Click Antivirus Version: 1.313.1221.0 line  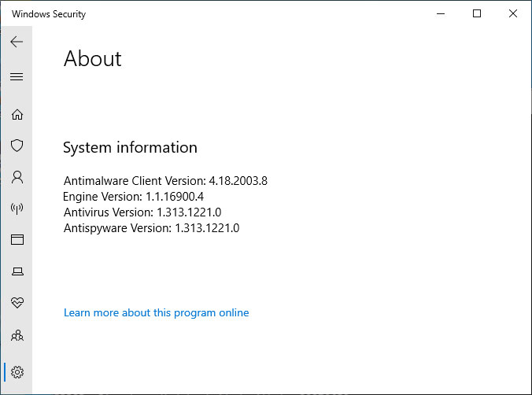(142, 212)
